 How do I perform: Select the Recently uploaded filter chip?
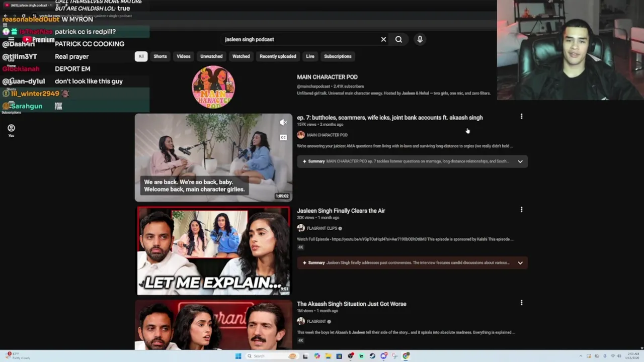pyautogui.click(x=278, y=56)
